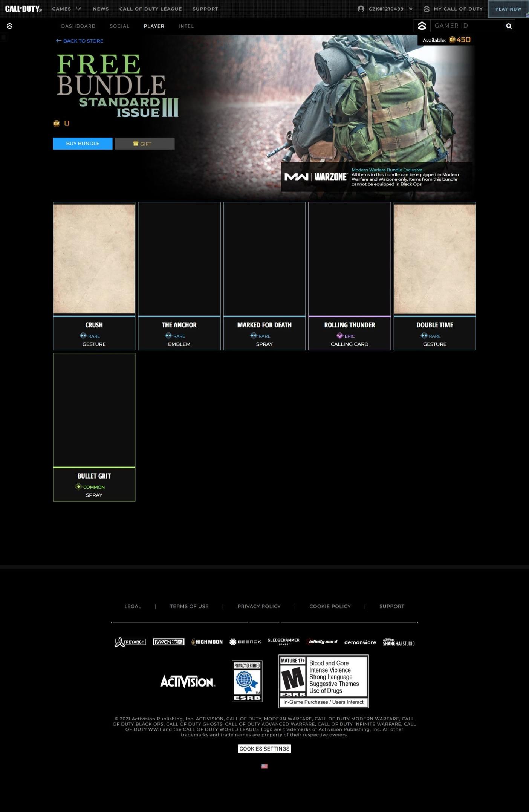529x812 pixels.
Task: Select the Rolling Thunder calling card
Action: [x=349, y=276]
